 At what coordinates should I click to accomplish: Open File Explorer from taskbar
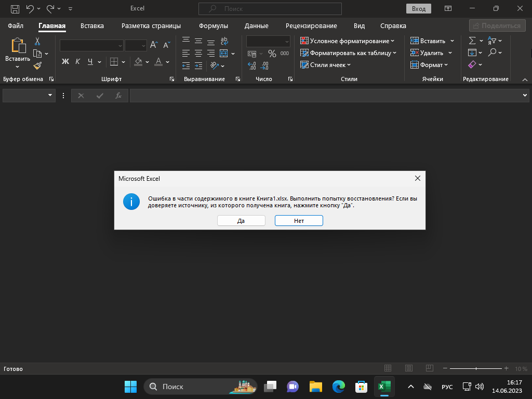point(315,387)
